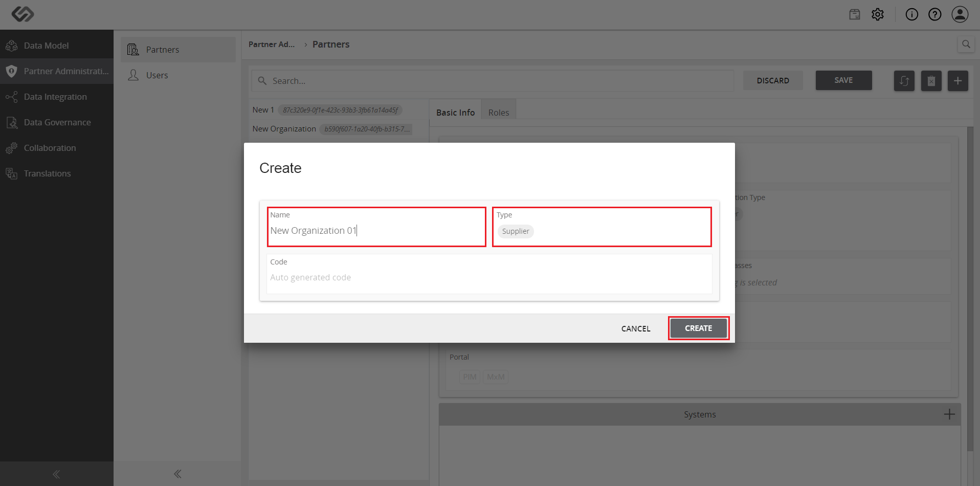Viewport: 980px width, 486px height.
Task: Click the application logo icon
Action: (23, 14)
